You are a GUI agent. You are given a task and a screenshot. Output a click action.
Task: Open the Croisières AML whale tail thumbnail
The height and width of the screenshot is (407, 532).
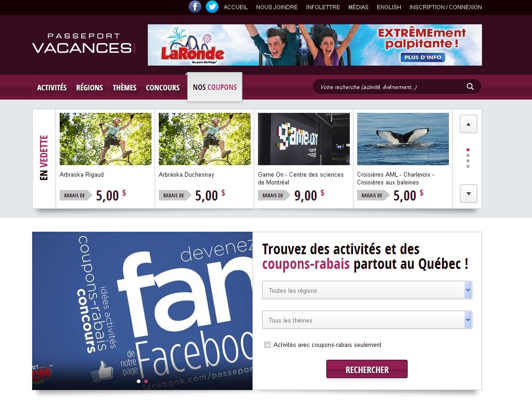(x=403, y=139)
